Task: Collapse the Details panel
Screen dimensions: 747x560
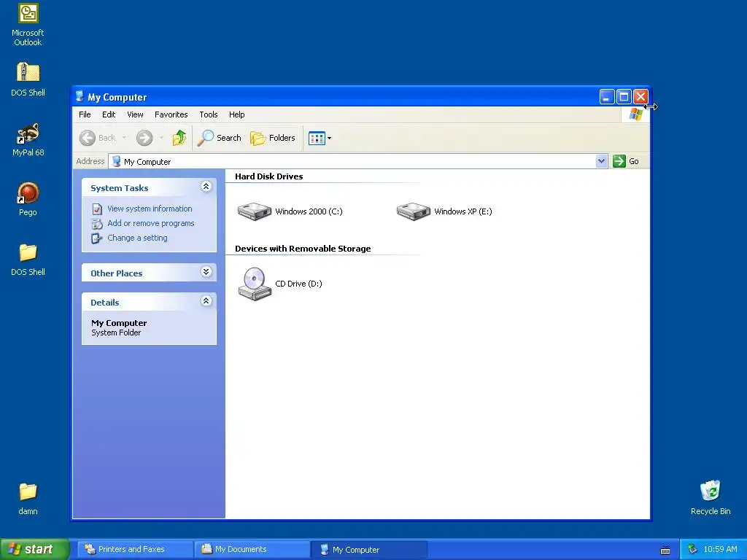Action: pos(206,301)
